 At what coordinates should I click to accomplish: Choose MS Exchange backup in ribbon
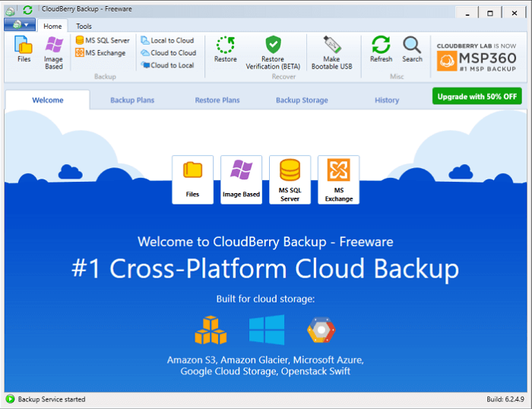click(100, 53)
